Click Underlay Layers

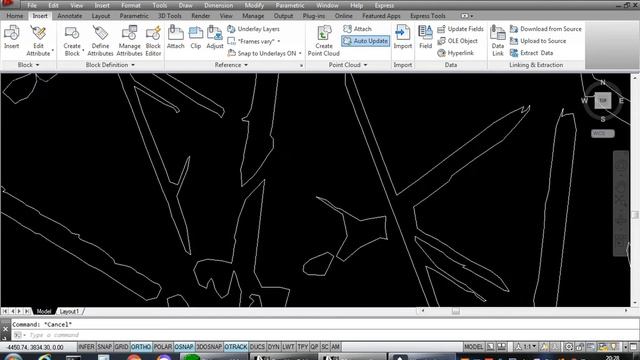tap(253, 29)
